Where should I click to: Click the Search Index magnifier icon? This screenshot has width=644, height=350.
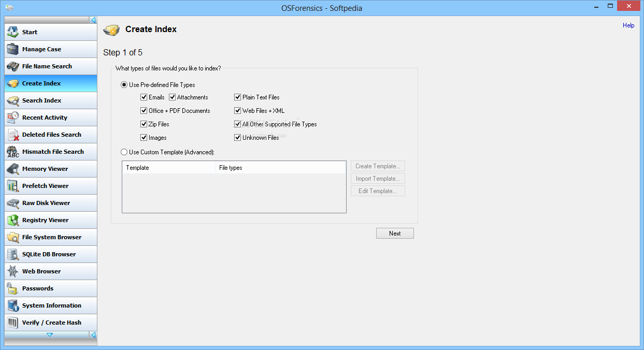tap(13, 100)
